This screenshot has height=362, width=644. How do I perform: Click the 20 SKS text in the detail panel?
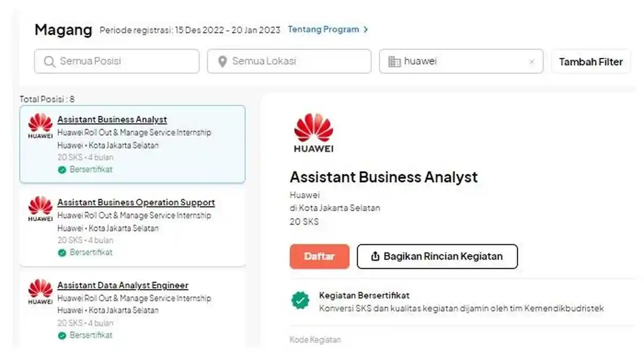304,221
